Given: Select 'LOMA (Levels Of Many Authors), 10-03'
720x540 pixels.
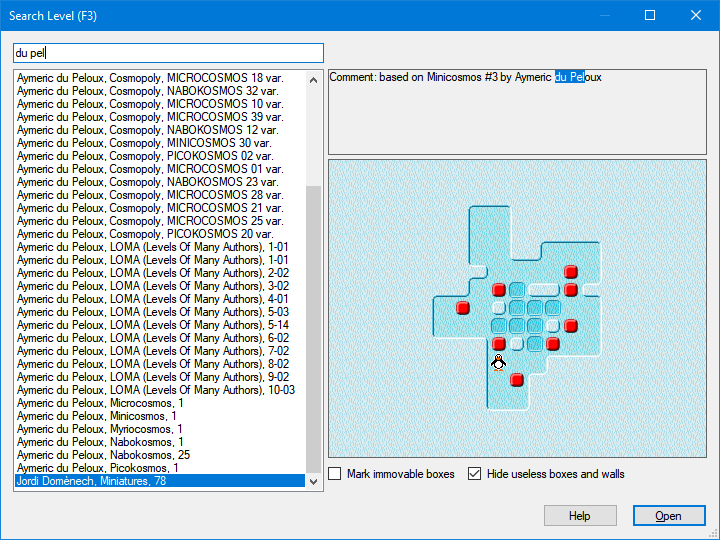Looking at the screenshot, I should (x=160, y=390).
